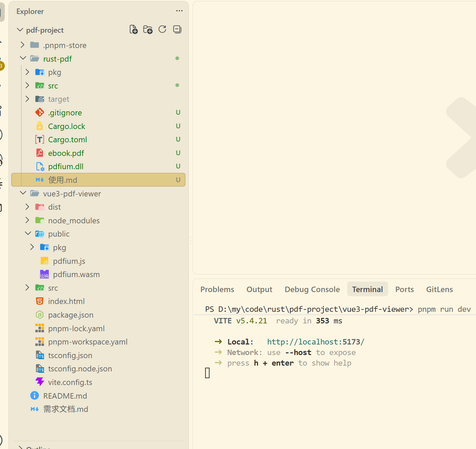Select the Terminal tab

(x=367, y=289)
